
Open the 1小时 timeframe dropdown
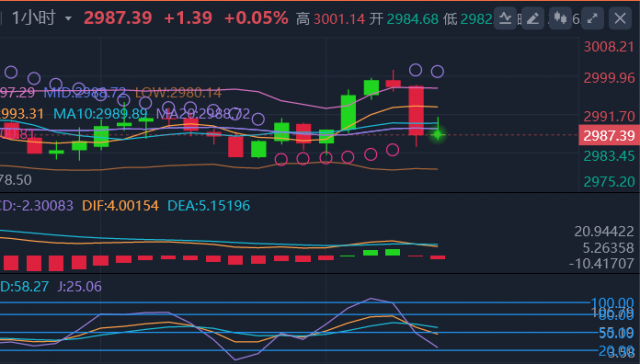tap(42, 18)
